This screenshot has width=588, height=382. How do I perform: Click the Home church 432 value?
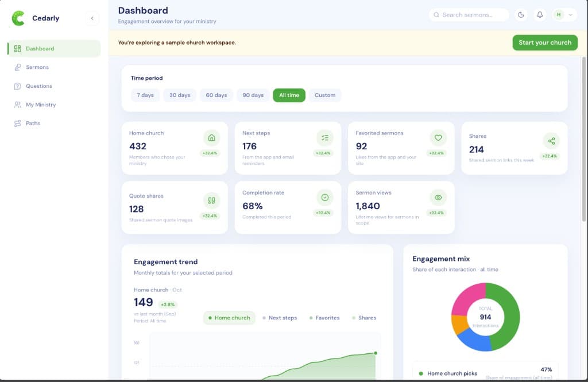pyautogui.click(x=138, y=146)
